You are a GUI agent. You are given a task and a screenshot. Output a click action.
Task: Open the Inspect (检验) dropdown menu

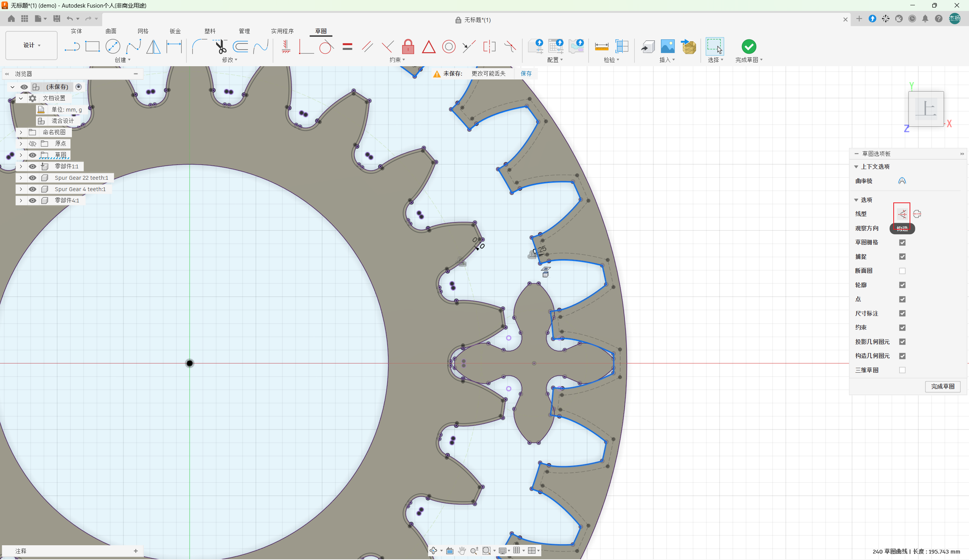coord(611,60)
